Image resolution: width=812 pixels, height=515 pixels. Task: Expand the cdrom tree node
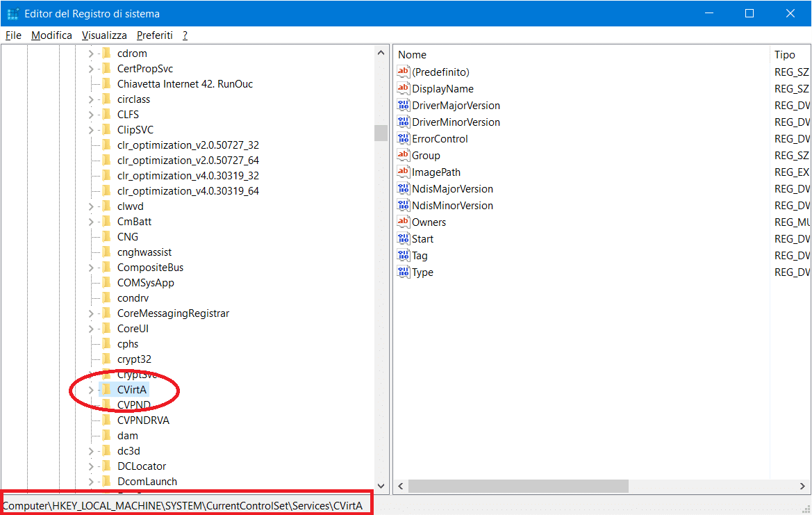coord(90,54)
